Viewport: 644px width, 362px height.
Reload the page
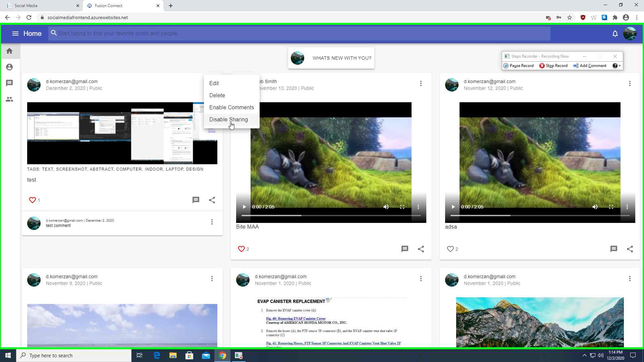pos(29,17)
